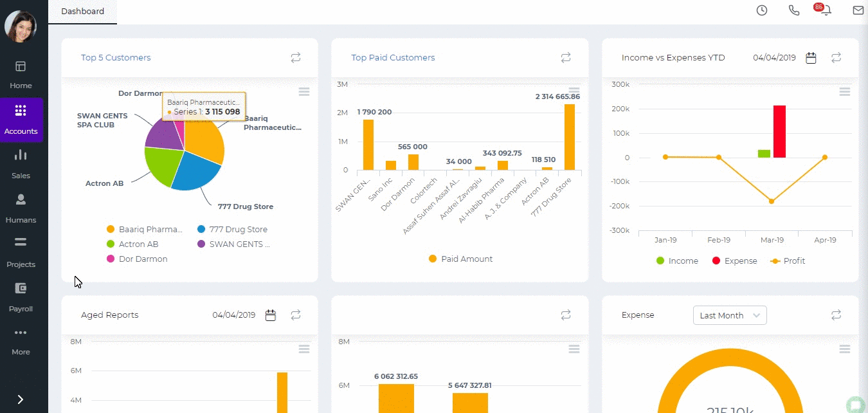Screen dimensions: 868x413
Task: Refresh the untitled middle bottom widget
Action: click(566, 315)
